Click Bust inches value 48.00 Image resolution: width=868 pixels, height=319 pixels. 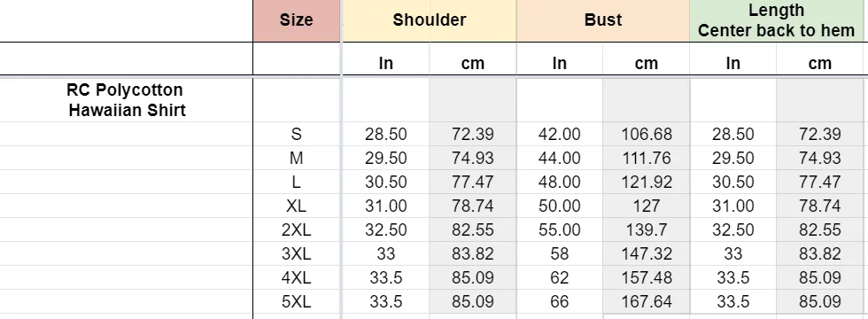tap(560, 182)
